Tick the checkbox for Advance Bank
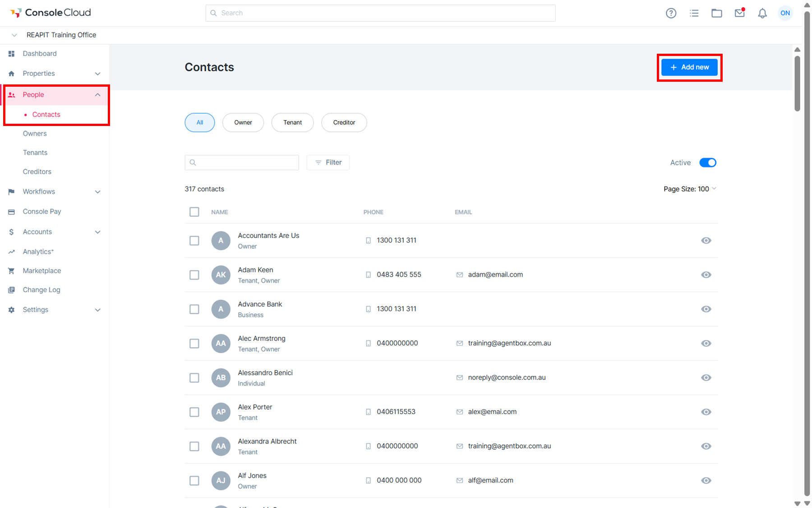 pos(194,309)
